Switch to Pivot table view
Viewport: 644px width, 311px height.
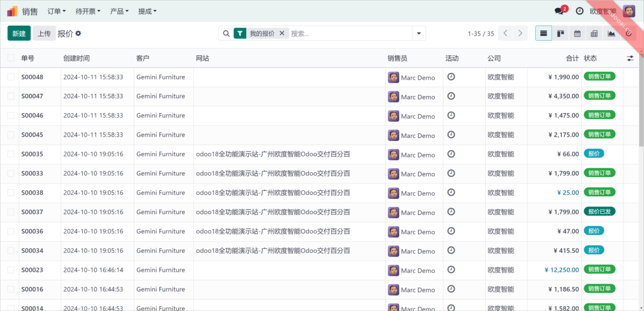pos(594,33)
